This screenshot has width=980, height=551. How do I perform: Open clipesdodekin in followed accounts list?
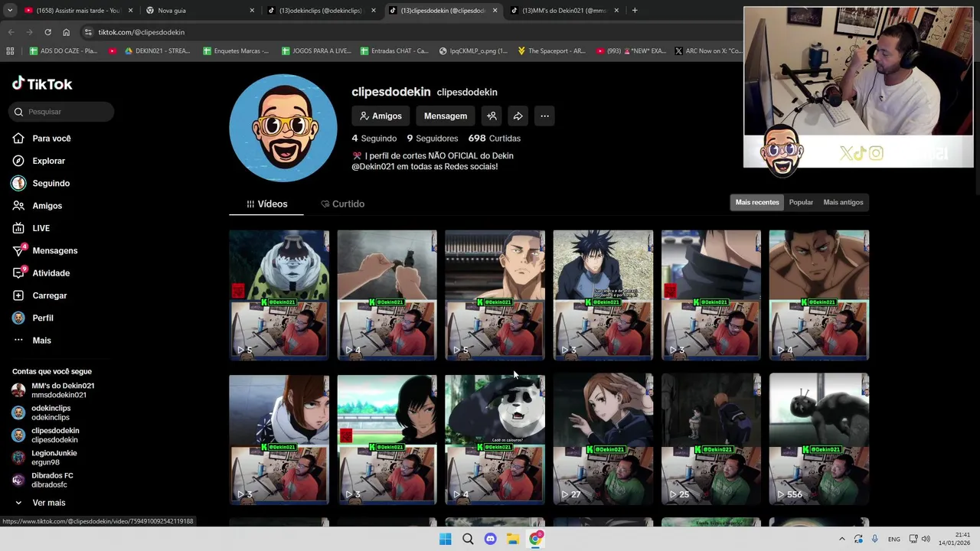(45, 435)
